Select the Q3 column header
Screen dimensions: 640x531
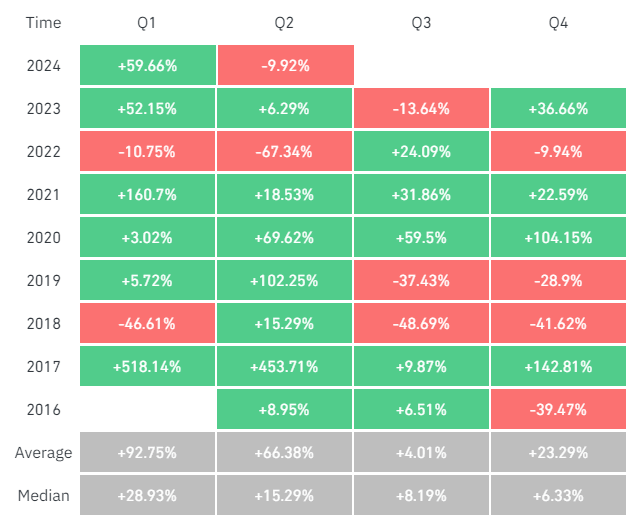point(421,23)
